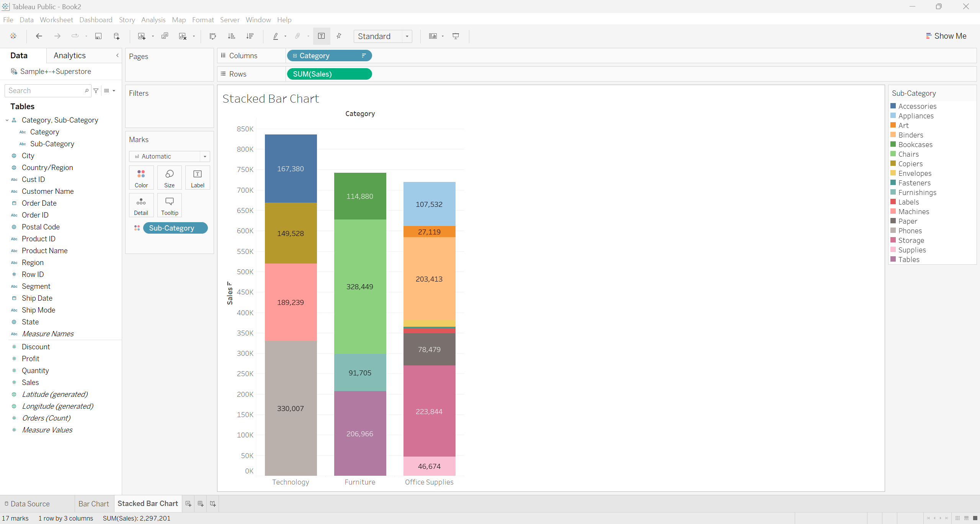Click the New Data Source icon

pos(117,36)
